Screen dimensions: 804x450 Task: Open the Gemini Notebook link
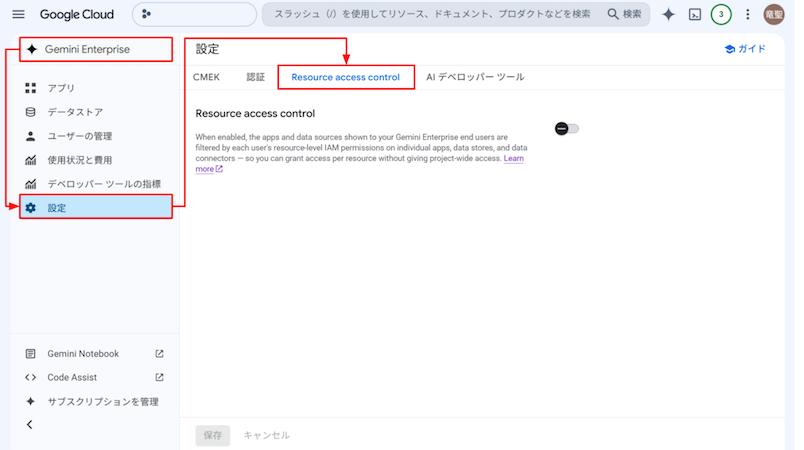click(83, 354)
